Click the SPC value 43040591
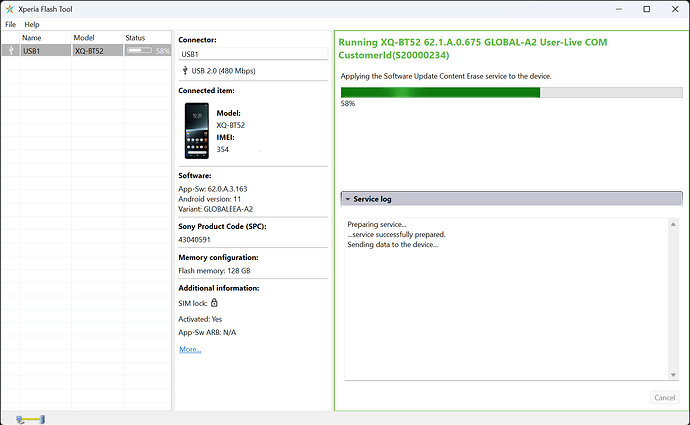690x425 pixels. coord(194,240)
